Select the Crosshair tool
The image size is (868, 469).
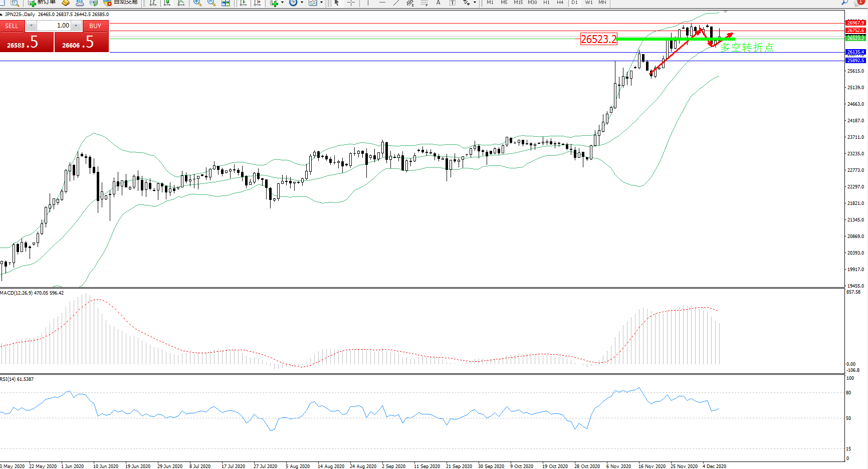coord(351,3)
